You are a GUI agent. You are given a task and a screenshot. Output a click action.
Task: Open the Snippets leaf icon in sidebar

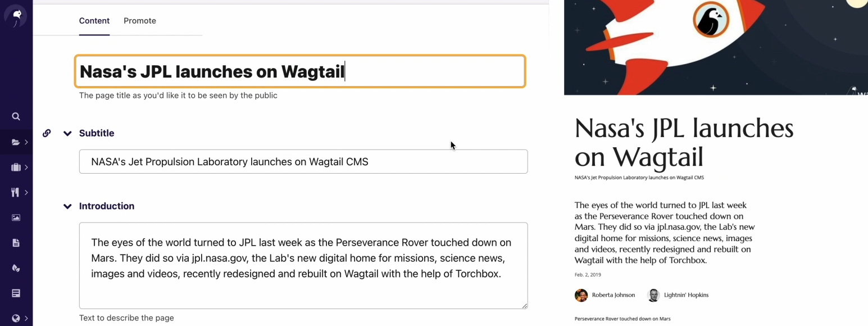(x=16, y=268)
